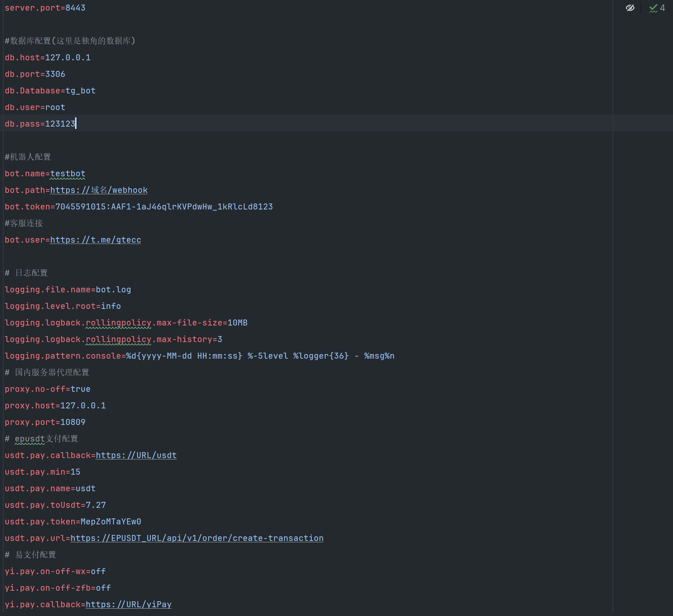This screenshot has width=673, height=616.
Task: Place cursor on the server.port=8443 line
Action: [x=45, y=8]
